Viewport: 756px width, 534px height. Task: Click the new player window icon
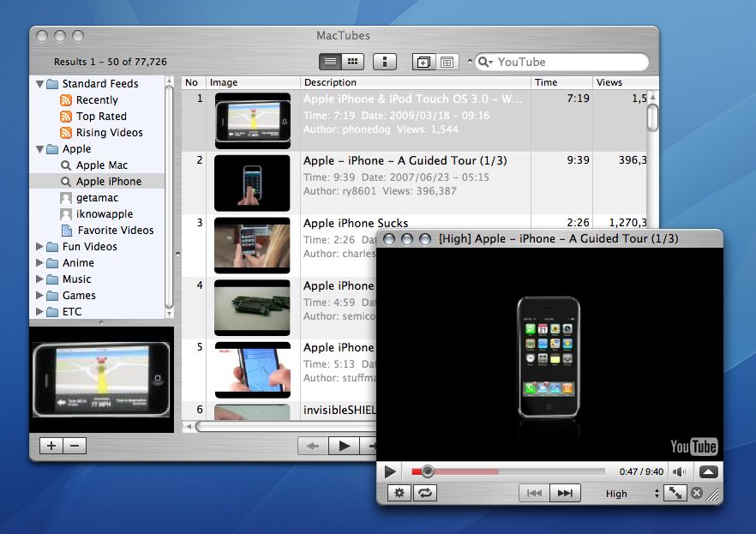click(423, 62)
